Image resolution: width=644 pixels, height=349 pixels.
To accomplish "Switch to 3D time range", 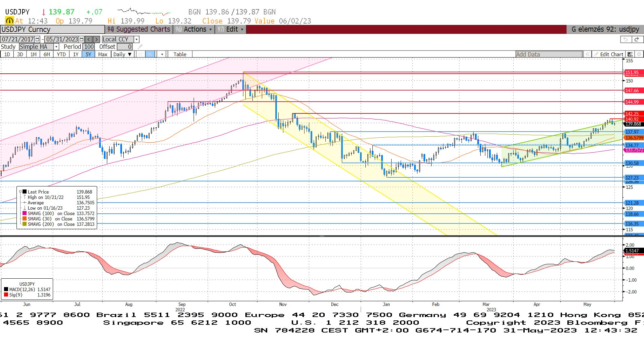I will click(x=20, y=54).
